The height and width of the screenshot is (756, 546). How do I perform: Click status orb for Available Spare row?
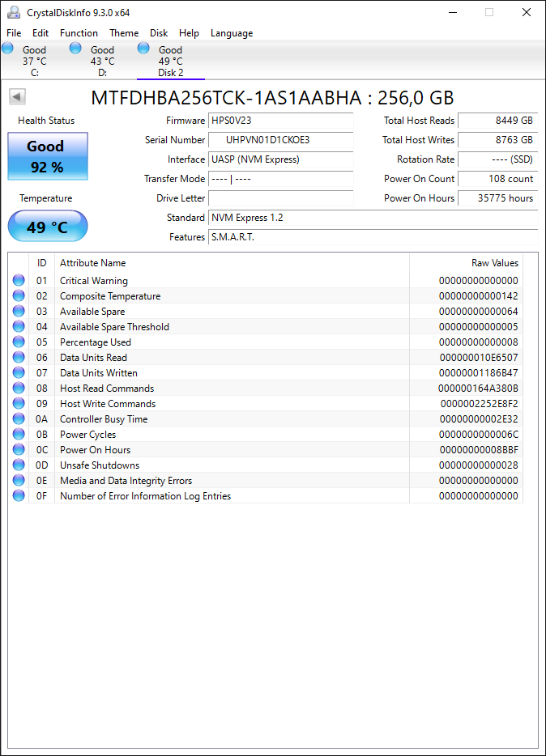[x=19, y=311]
